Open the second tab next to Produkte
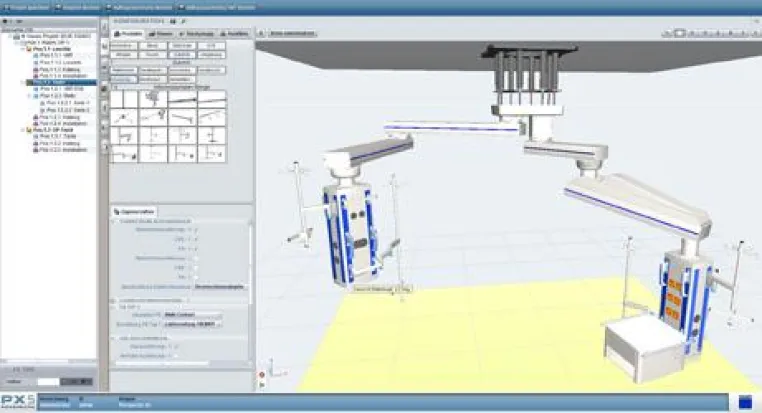 point(161,34)
